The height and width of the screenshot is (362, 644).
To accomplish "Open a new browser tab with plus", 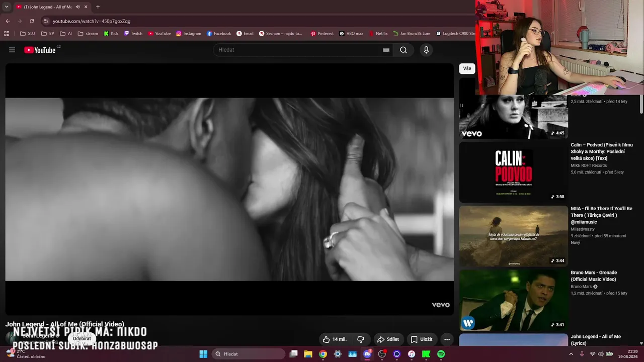I will 98,7.
